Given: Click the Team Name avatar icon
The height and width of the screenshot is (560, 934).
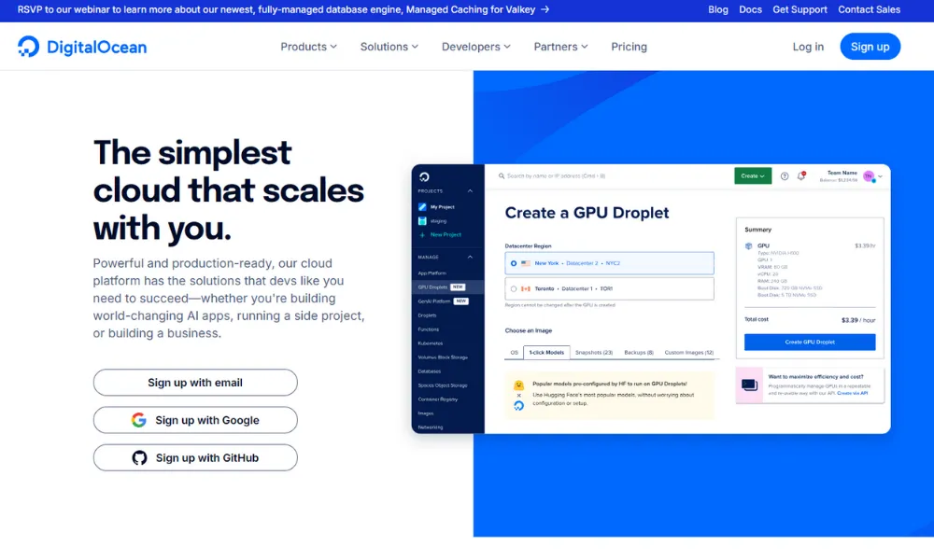Looking at the screenshot, I should coord(868,175).
